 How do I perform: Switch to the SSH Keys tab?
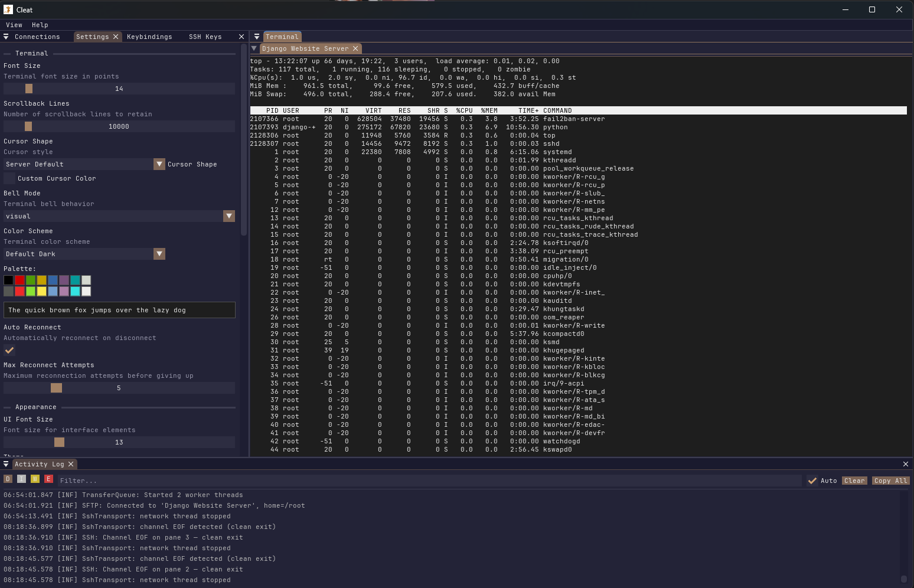coord(205,37)
